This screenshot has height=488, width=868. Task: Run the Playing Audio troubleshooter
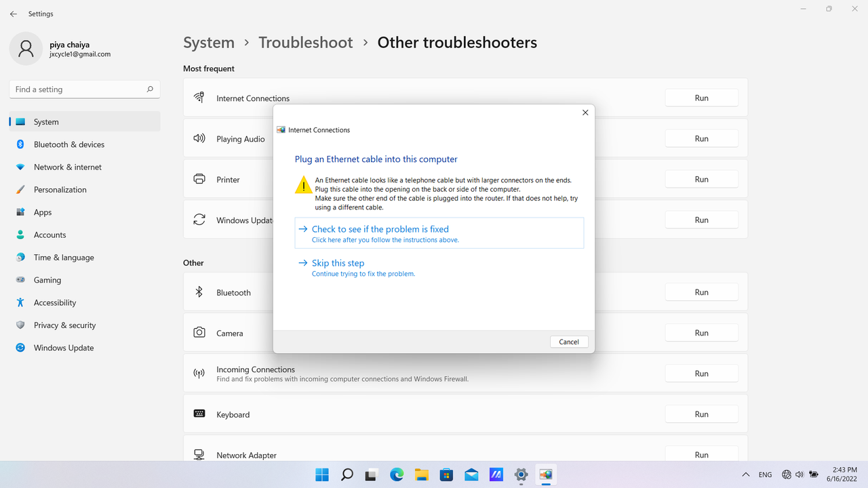point(701,138)
